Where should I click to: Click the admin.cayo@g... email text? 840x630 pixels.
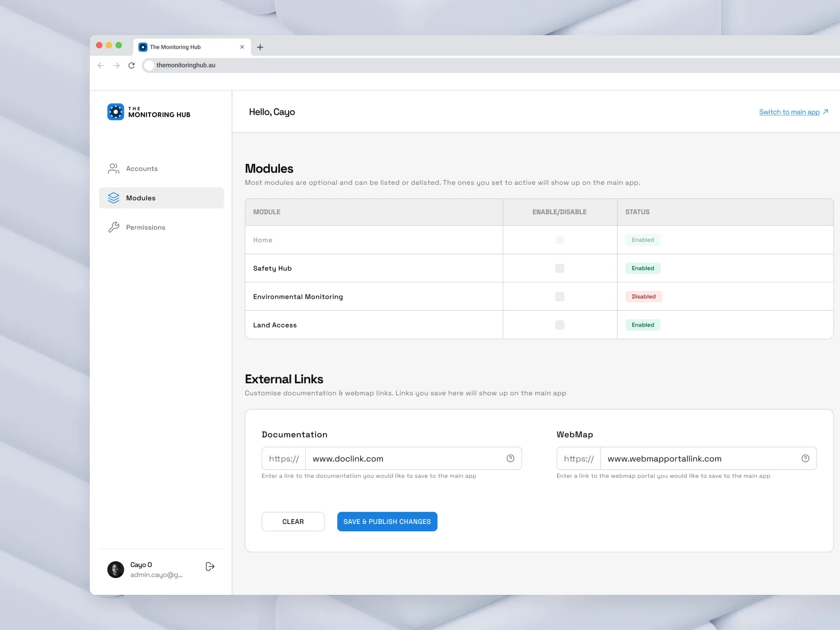pos(156,575)
